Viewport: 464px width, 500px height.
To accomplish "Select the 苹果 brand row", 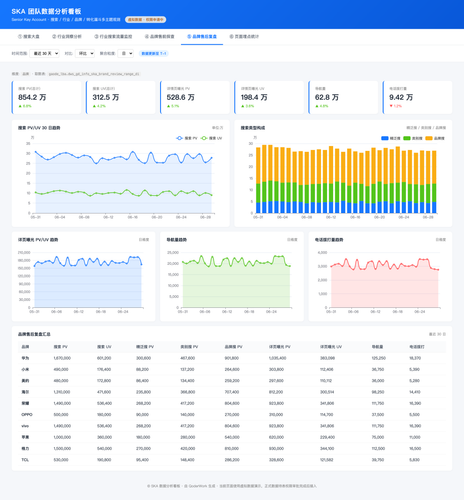I will coord(232,437).
